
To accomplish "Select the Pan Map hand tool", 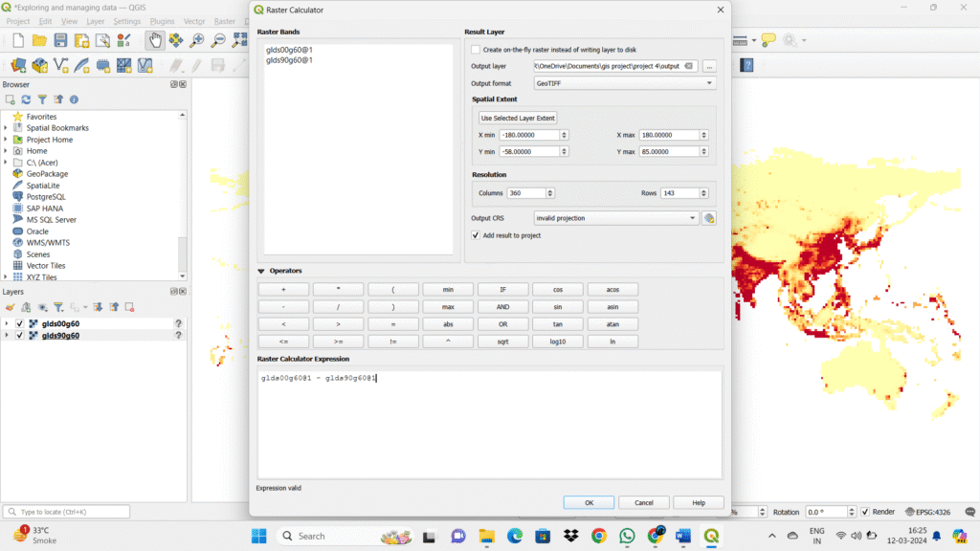I will 154,40.
